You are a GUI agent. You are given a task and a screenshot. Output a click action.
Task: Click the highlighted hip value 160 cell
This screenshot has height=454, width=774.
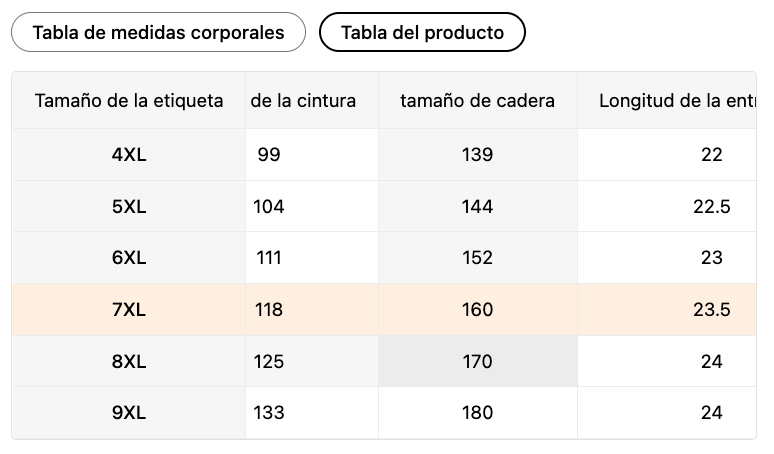click(x=478, y=310)
